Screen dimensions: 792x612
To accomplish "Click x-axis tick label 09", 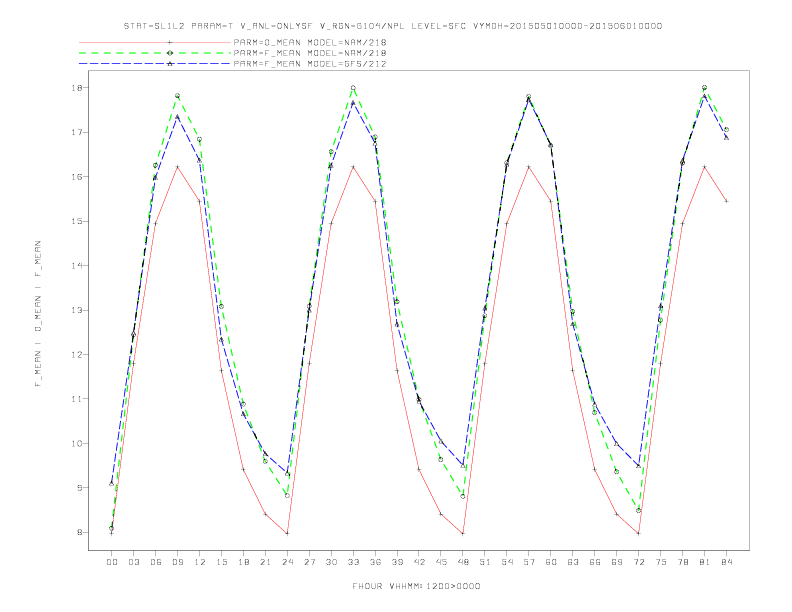I will (x=177, y=562).
